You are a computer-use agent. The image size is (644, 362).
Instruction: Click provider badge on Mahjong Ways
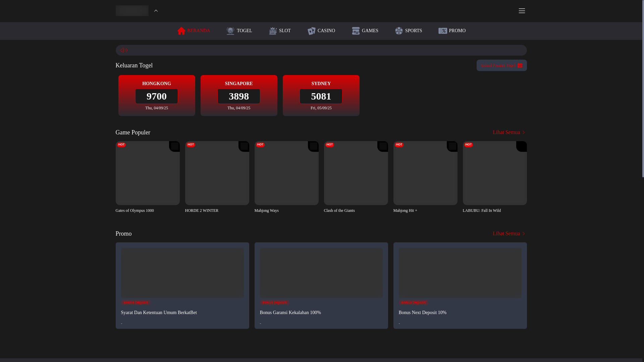coord(313,146)
